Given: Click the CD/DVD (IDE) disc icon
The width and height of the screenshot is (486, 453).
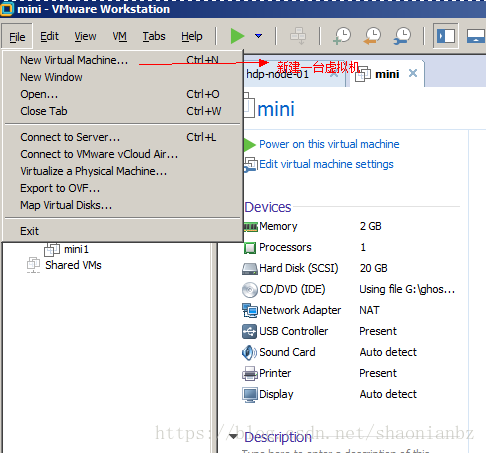Looking at the screenshot, I should point(250,290).
